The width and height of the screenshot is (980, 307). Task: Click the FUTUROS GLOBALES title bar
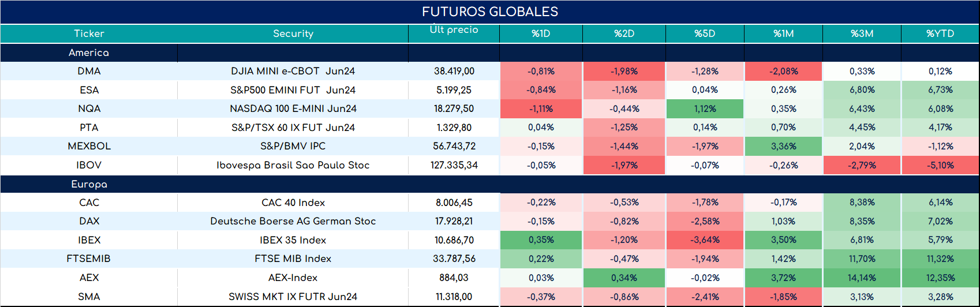[490, 12]
